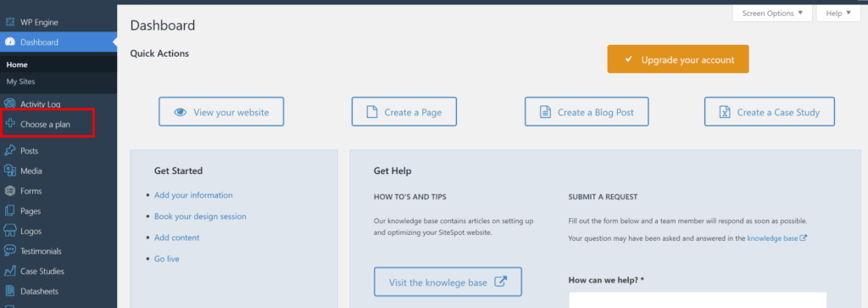
Task: Click the spreadsheet icon in Create a Case Study
Action: click(725, 112)
